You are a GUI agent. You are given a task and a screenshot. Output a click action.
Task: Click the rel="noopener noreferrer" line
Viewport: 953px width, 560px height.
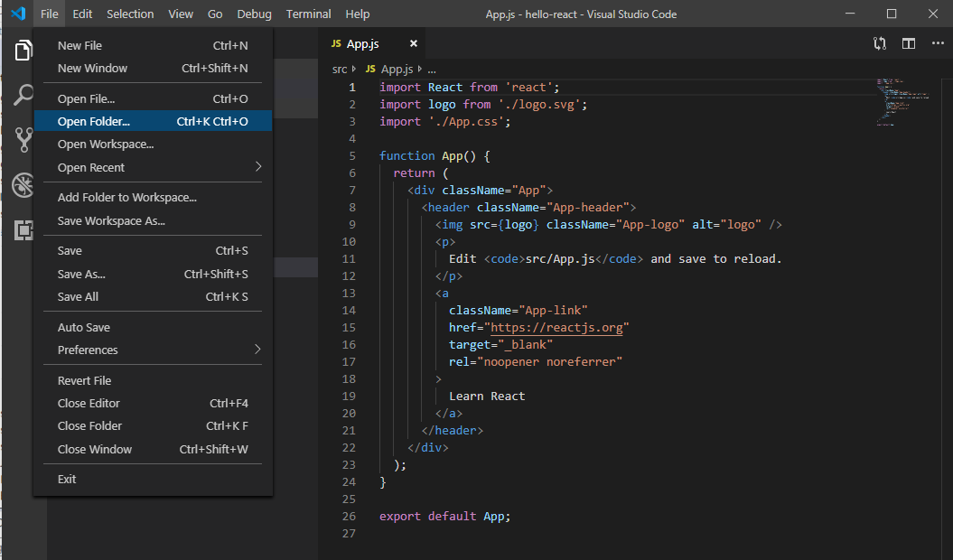(536, 362)
